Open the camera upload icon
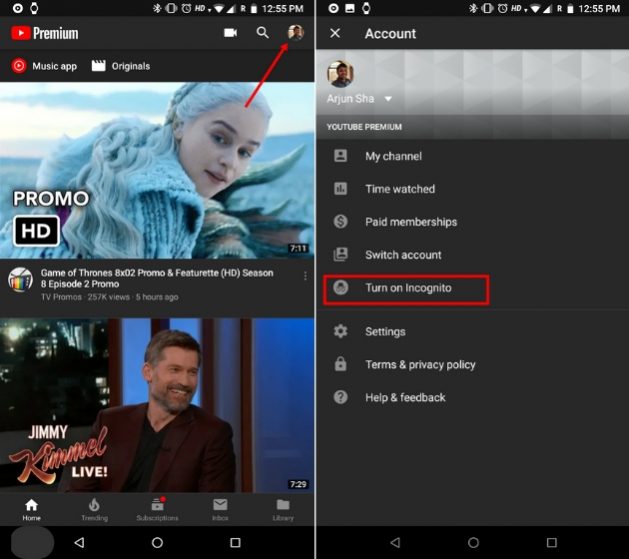629x559 pixels. (x=230, y=33)
